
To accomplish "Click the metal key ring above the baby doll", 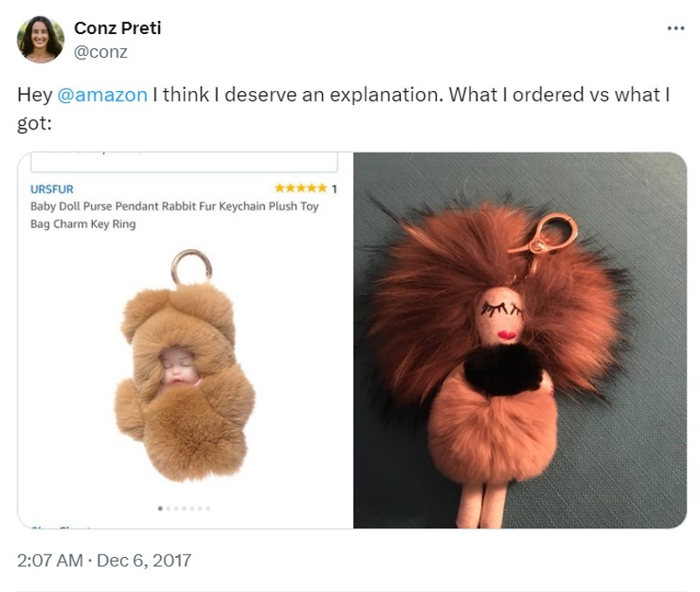I will click(189, 266).
